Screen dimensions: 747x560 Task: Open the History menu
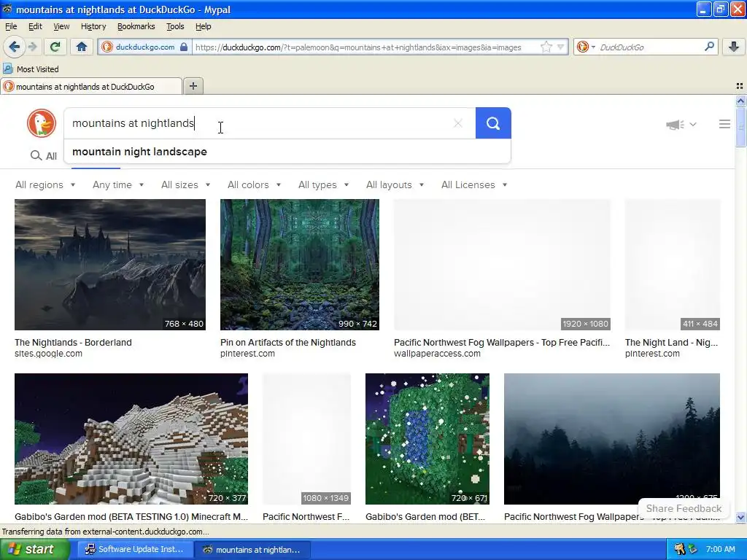pyautogui.click(x=93, y=26)
